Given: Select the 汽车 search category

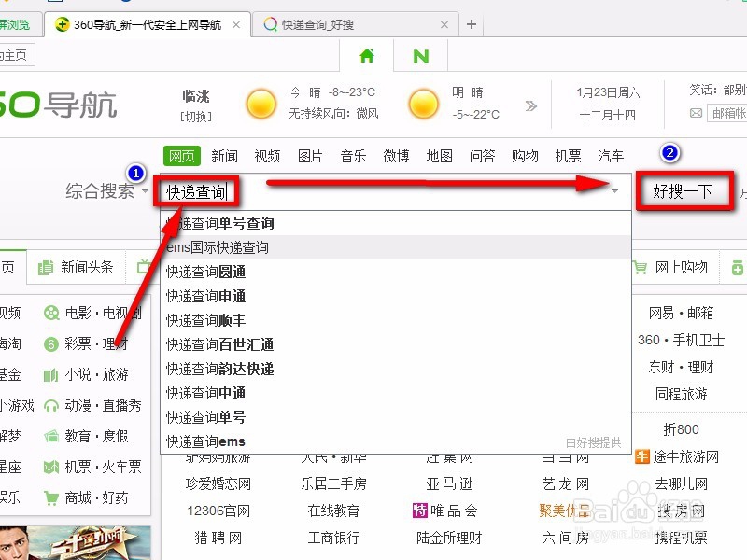Looking at the screenshot, I should [x=611, y=156].
